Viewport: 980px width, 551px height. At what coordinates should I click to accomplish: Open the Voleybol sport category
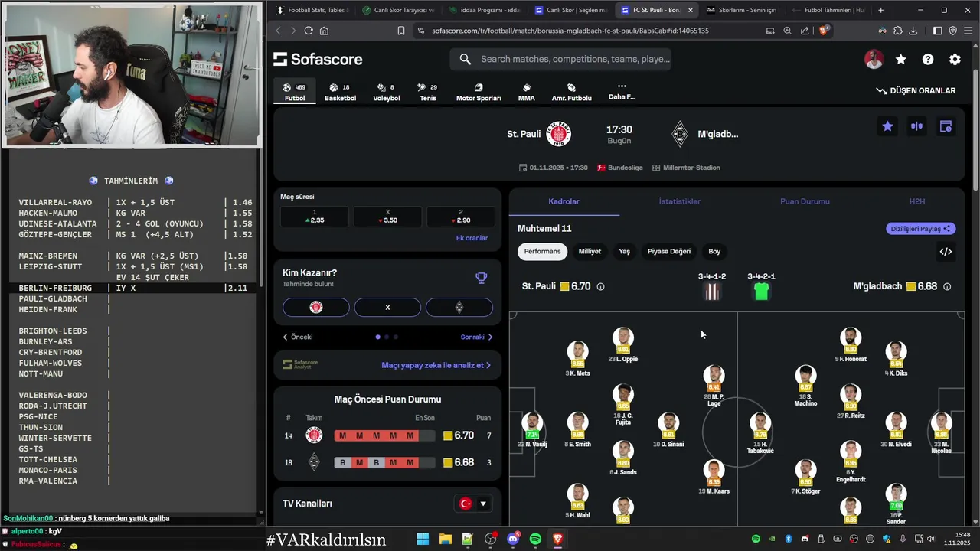[386, 93]
